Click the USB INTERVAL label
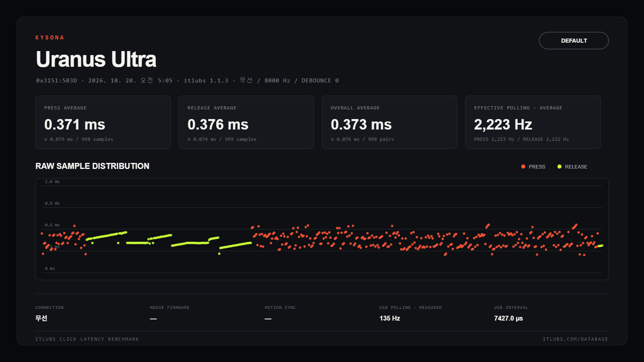The width and height of the screenshot is (644, 362). pyautogui.click(x=511, y=308)
